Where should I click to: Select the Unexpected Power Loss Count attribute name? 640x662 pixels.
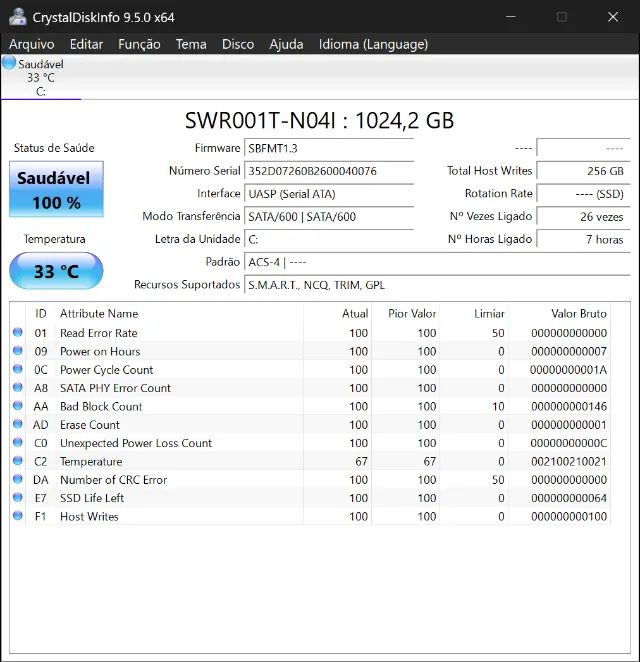click(136, 443)
